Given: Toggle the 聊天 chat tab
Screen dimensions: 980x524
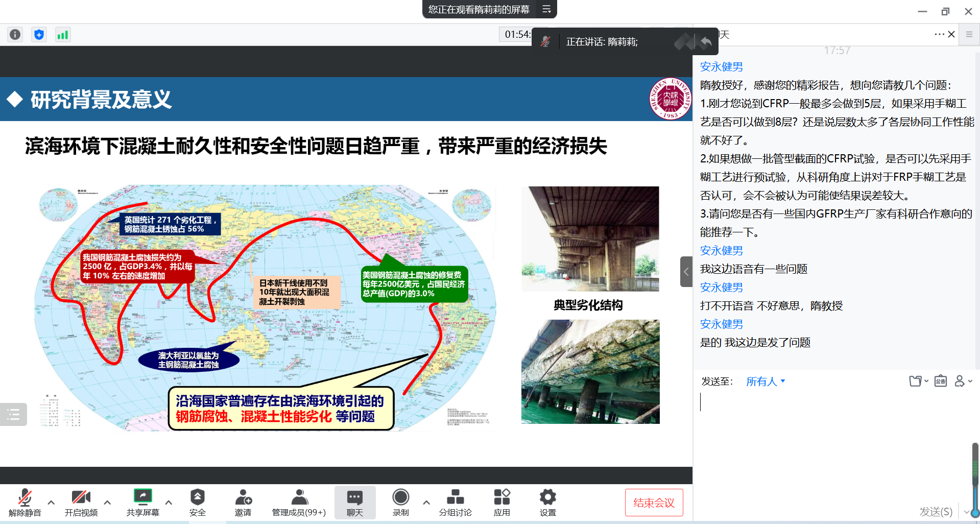Looking at the screenshot, I should click(354, 502).
